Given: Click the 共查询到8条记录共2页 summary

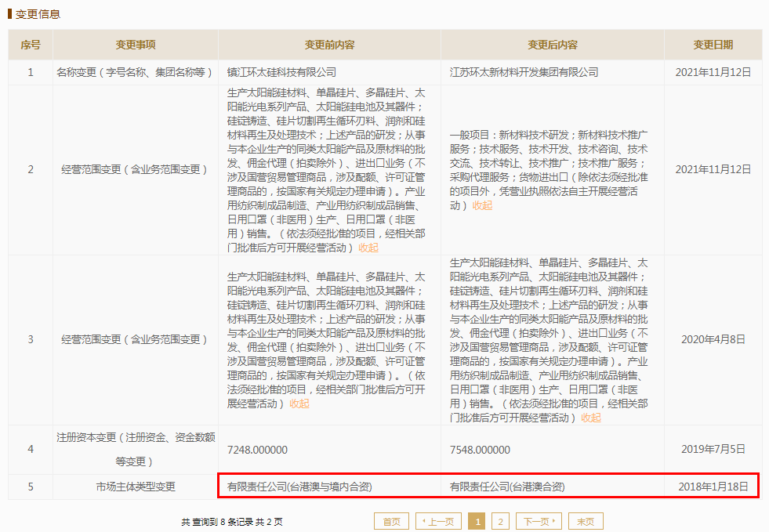Looking at the screenshot, I should click(232, 522).
